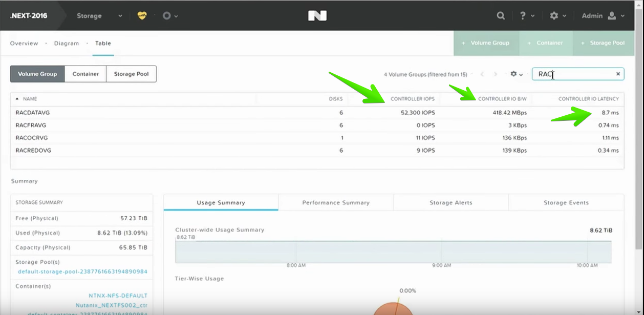Click the Used (Physical) 8.62 TiB value

pos(122,233)
